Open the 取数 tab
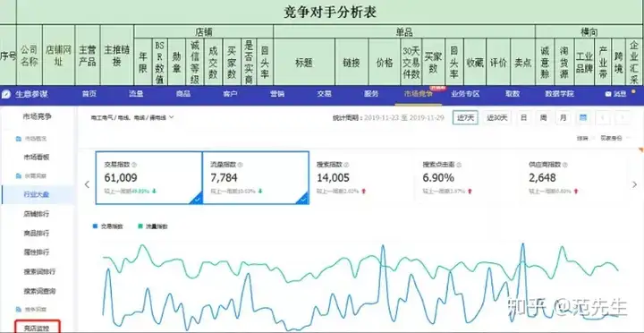This screenshot has height=333, width=644. (513, 94)
